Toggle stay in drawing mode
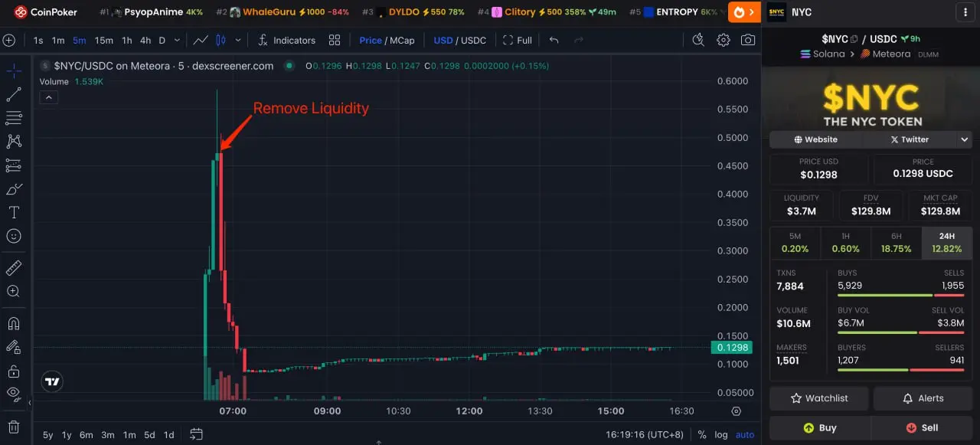Viewport: 980px width, 445px height. 13,347
